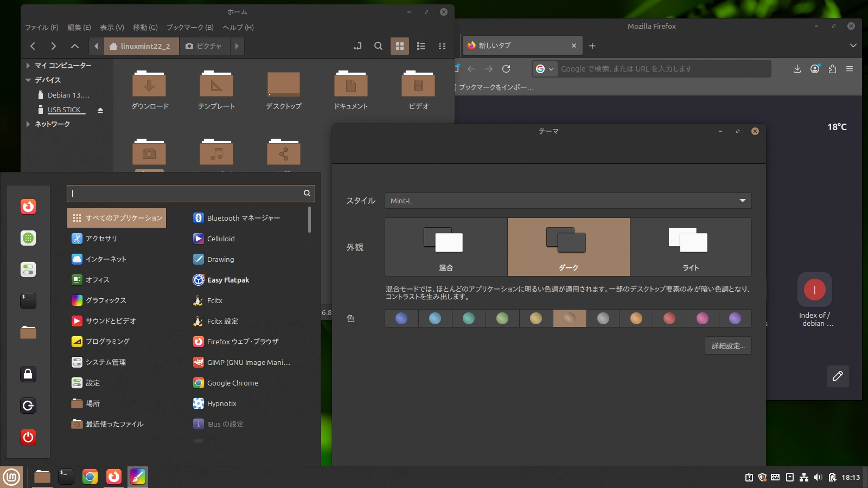Viewport: 868px width, 488px height.
Task: Open network icon in system tray
Action: tap(804, 478)
